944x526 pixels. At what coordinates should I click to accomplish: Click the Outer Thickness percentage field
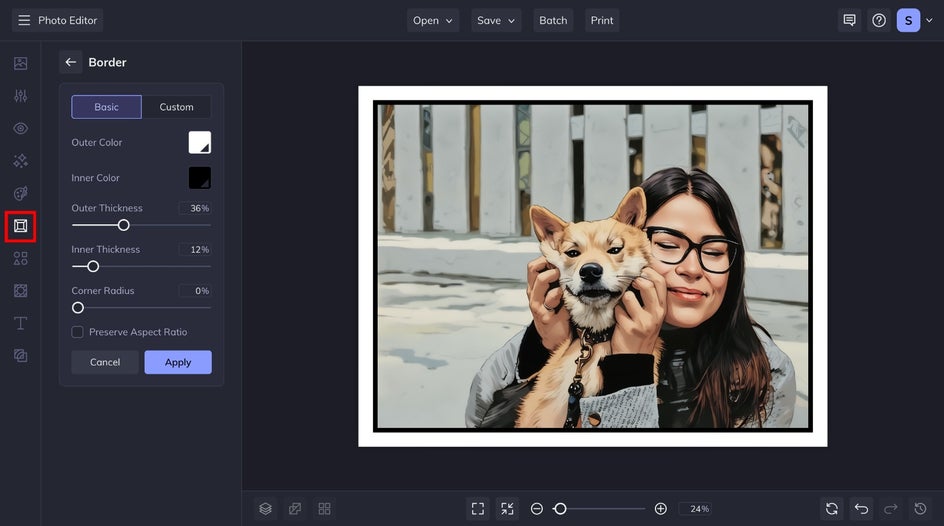click(196, 208)
